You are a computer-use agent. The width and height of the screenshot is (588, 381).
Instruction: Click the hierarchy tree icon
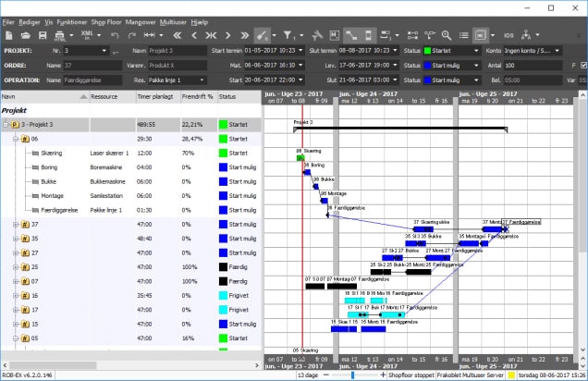pyautogui.click(x=526, y=35)
